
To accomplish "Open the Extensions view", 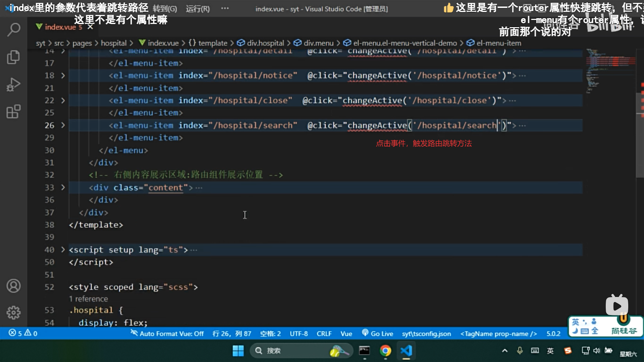I will point(13,112).
